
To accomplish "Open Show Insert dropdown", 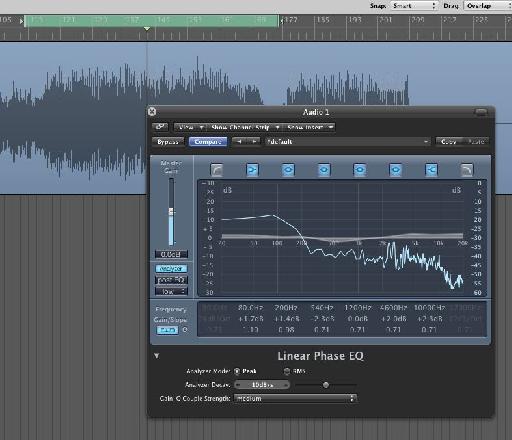I will (309, 127).
